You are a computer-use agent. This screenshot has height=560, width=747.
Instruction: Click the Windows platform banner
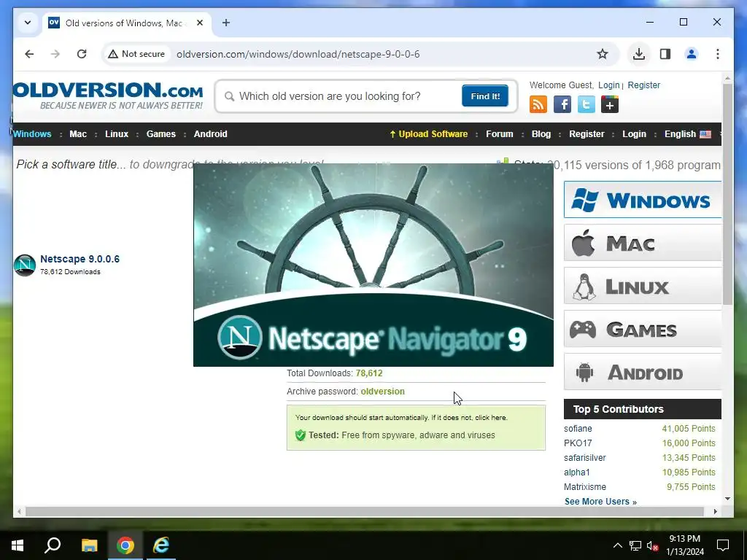point(643,200)
